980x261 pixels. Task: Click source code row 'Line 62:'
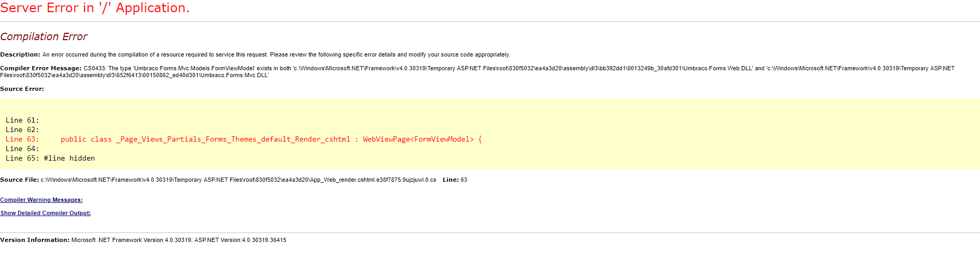22,129
